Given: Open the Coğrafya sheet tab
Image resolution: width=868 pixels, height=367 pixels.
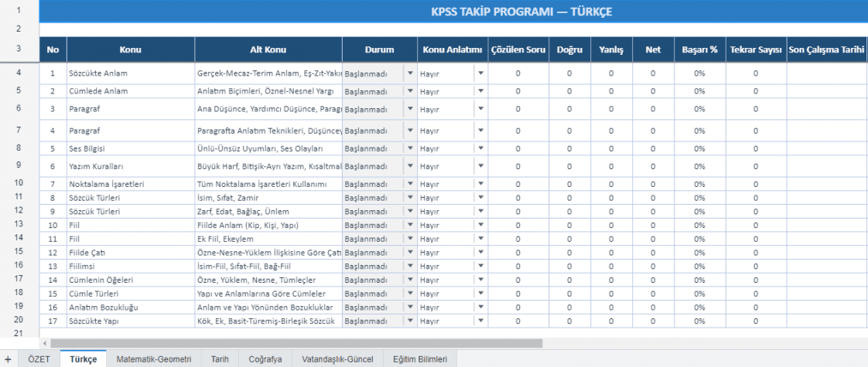Looking at the screenshot, I should coord(265,359).
